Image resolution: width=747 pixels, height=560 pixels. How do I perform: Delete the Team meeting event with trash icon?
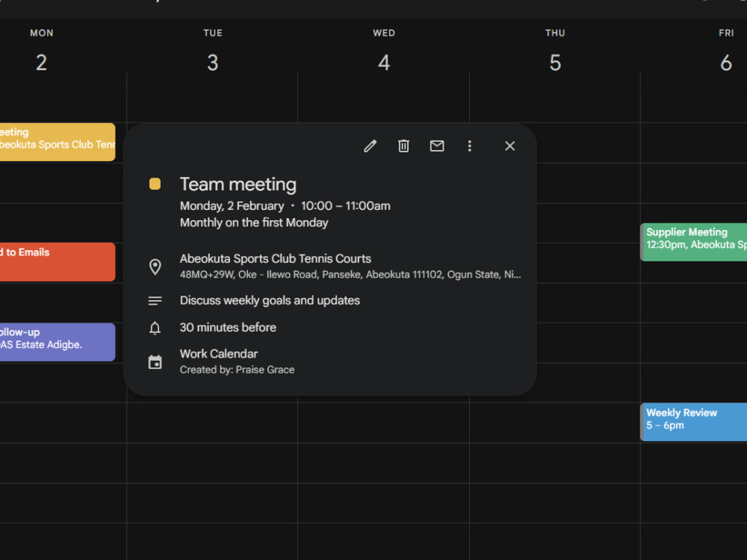[403, 146]
